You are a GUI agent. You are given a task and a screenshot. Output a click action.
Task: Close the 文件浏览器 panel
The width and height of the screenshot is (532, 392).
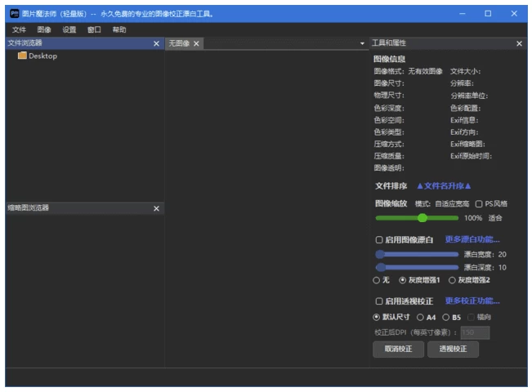point(157,43)
